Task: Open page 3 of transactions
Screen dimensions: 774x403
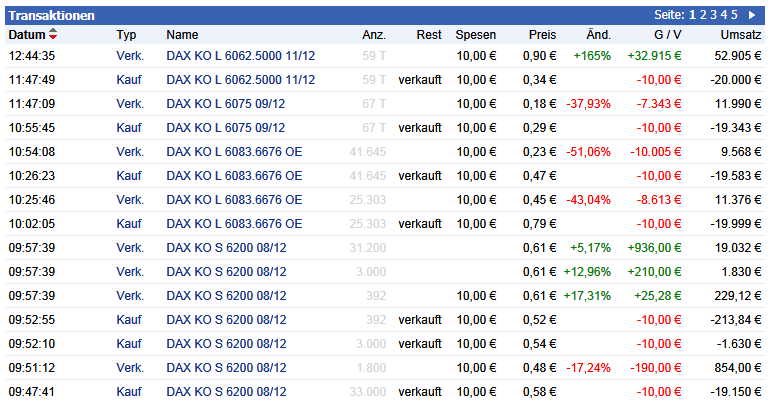Action: coord(713,15)
